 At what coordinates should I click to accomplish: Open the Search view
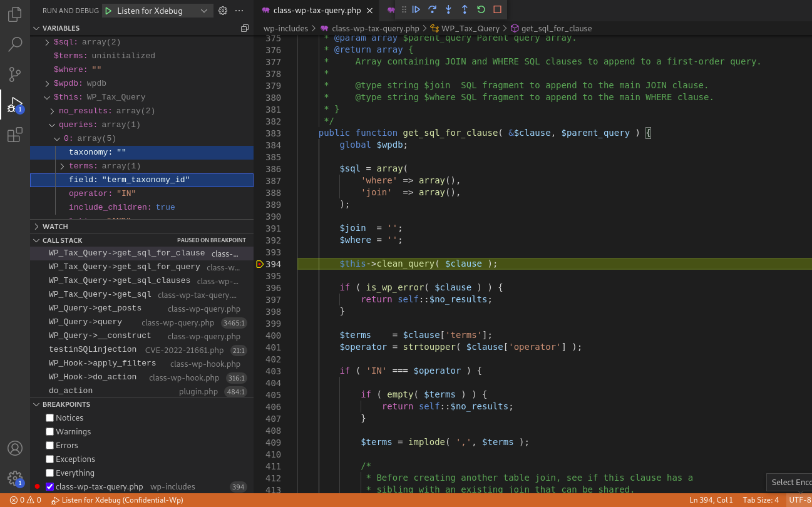(14, 44)
